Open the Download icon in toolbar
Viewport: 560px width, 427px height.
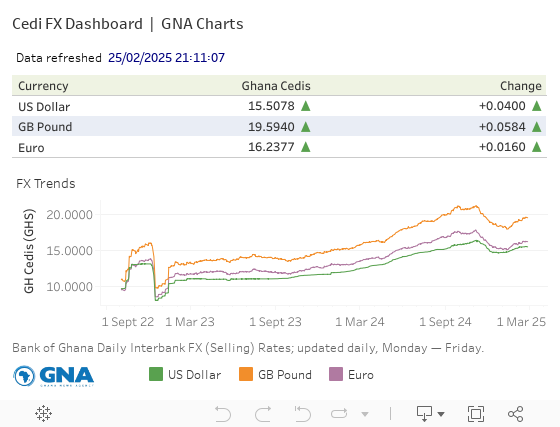[424, 414]
